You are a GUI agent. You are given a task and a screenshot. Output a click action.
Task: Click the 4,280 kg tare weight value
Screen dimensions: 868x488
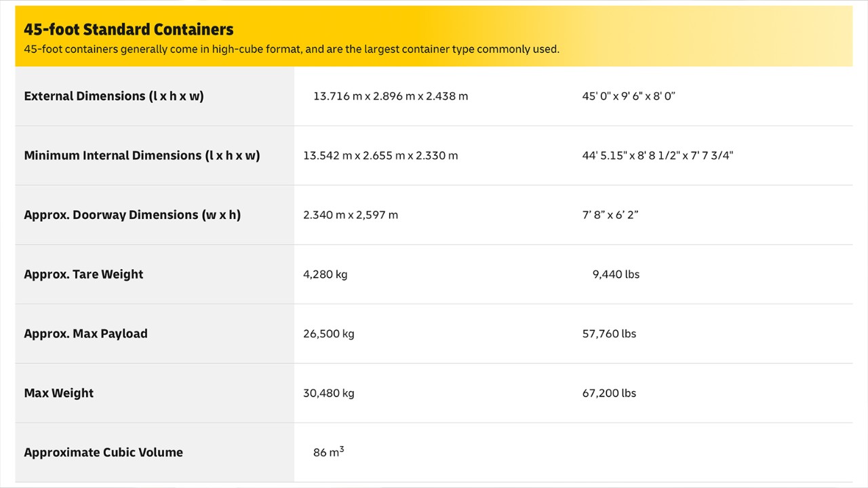(x=325, y=274)
